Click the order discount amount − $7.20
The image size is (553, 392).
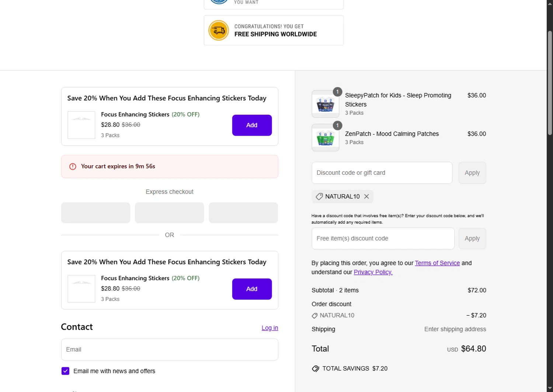click(476, 316)
